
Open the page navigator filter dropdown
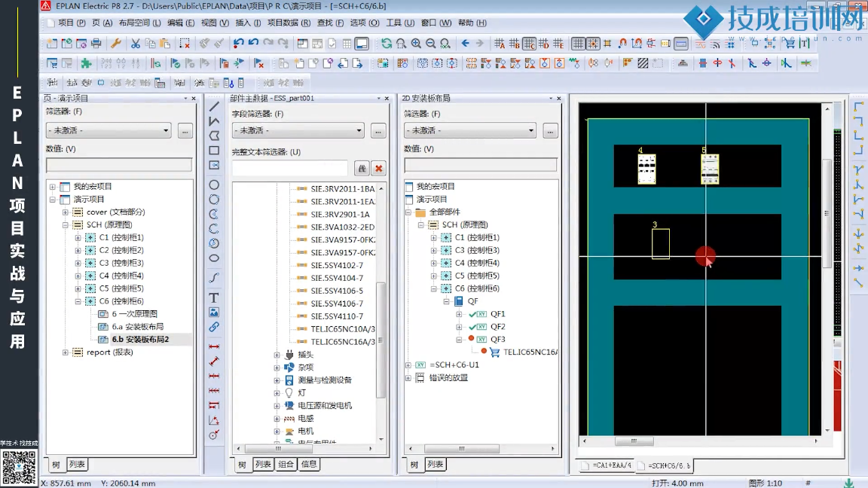166,130
